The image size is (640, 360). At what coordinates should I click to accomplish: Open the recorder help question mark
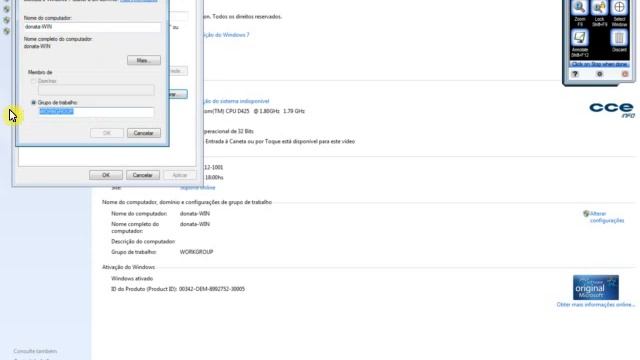(x=575, y=74)
